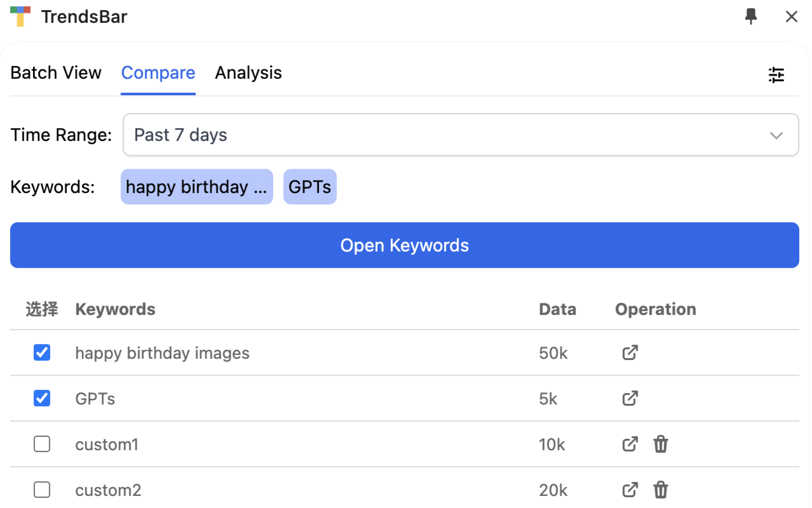
Task: Open GPTs external link icon
Action: tap(630, 398)
